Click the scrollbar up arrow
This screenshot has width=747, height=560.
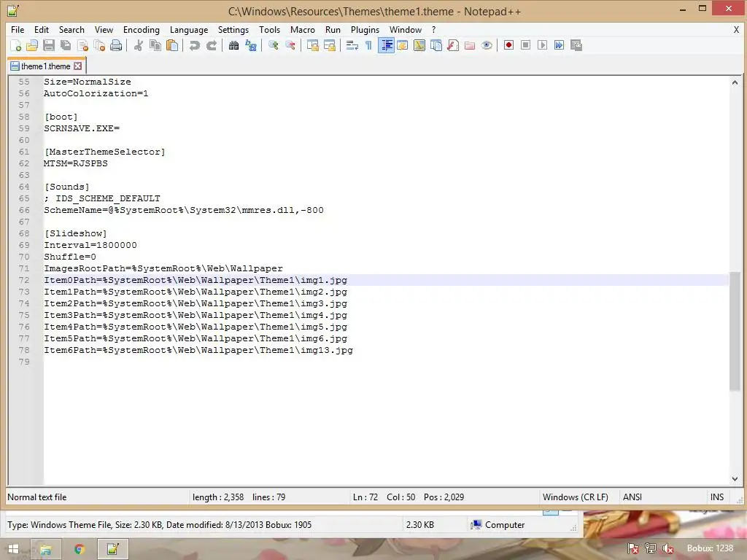click(x=735, y=82)
